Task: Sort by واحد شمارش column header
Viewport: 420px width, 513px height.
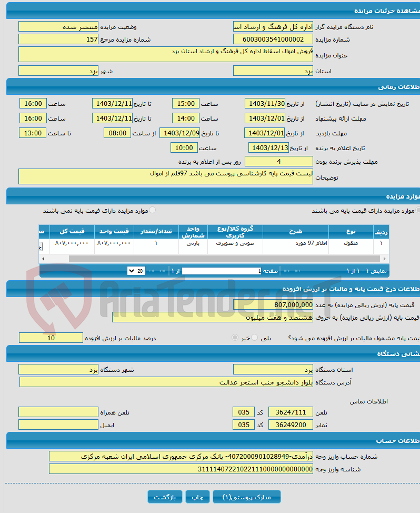Action: coord(193,232)
